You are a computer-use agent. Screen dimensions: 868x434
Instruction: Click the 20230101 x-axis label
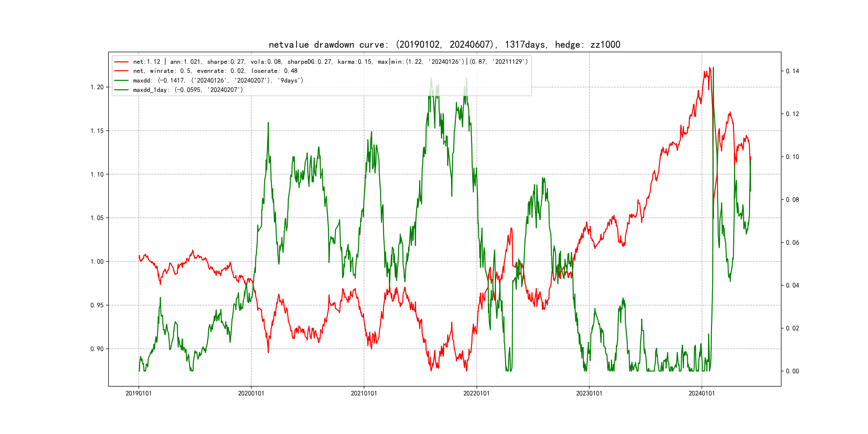click(x=589, y=393)
